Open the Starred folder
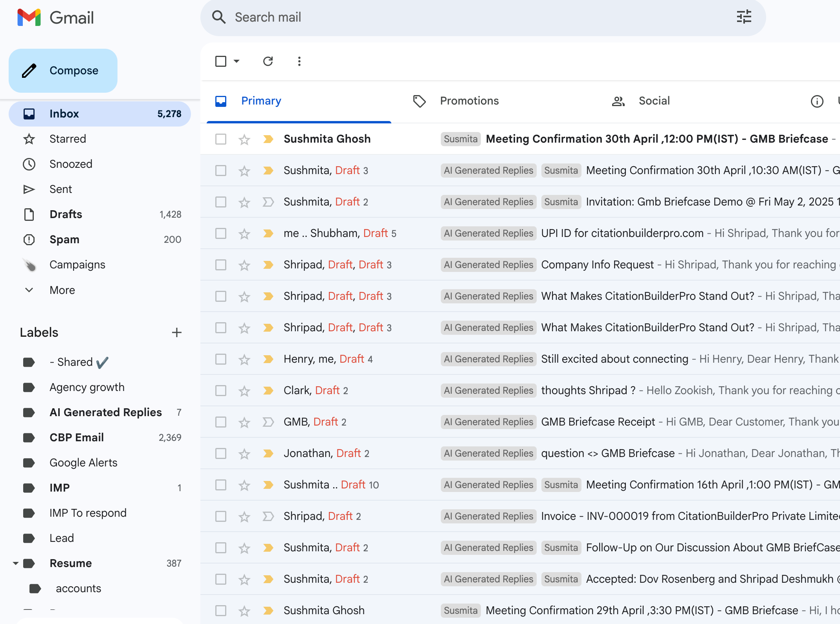 pyautogui.click(x=100, y=139)
